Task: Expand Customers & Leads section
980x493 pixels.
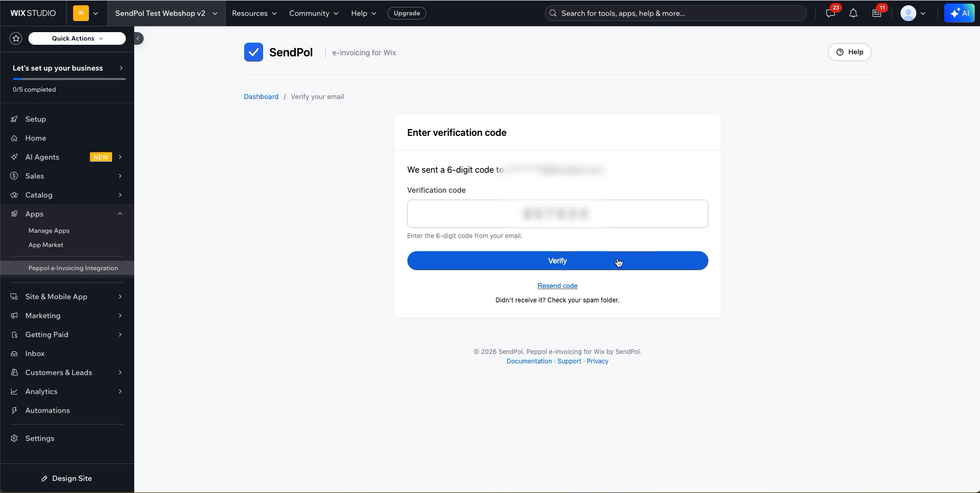Action: point(67,372)
